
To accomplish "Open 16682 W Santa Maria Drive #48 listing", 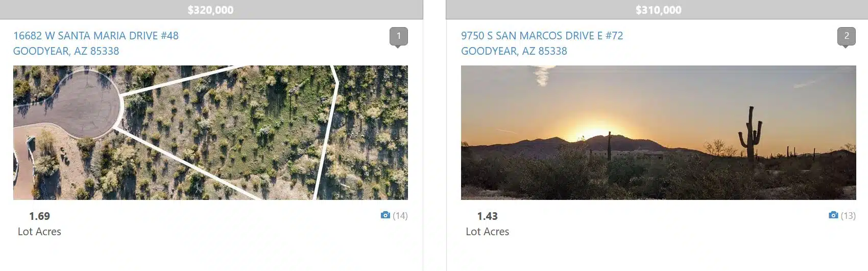I will tap(96, 36).
